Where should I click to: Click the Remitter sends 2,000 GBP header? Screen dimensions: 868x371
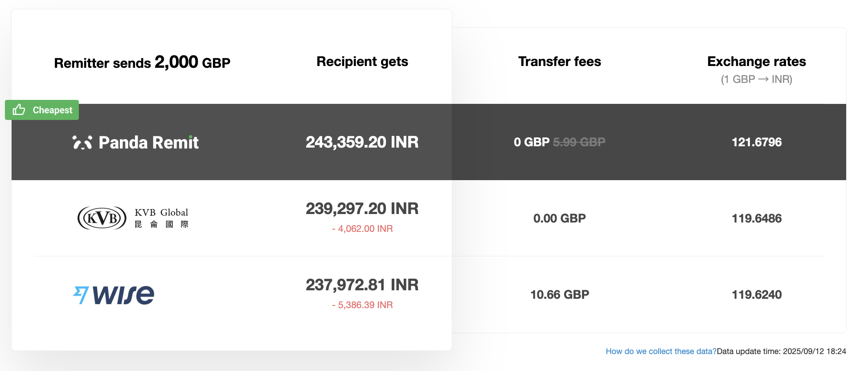coord(142,62)
